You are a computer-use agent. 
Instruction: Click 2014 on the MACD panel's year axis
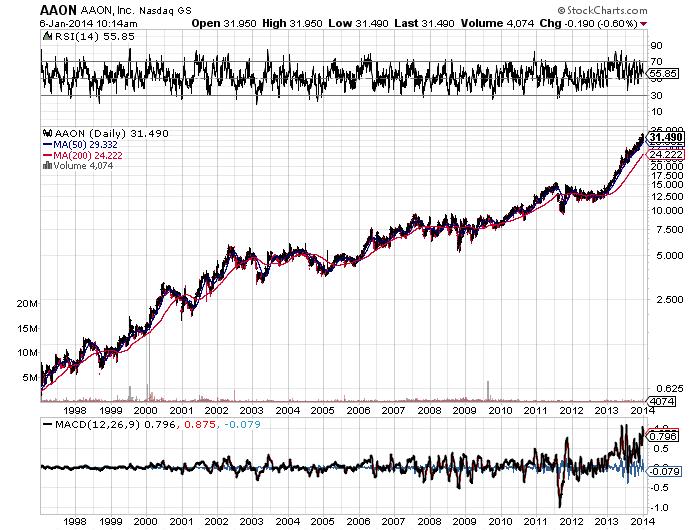tap(642, 521)
